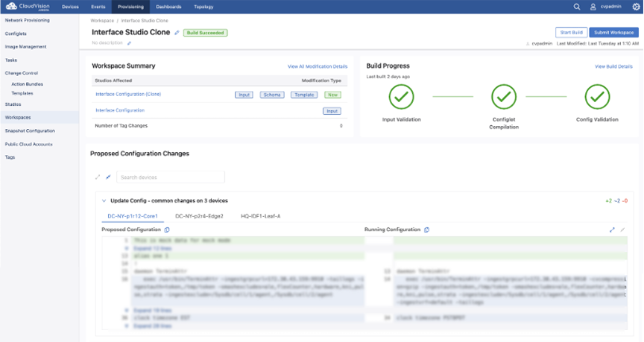The height and width of the screenshot is (342, 644).
Task: Click grey collapse icon right of diff
Action: pyautogui.click(x=622, y=229)
